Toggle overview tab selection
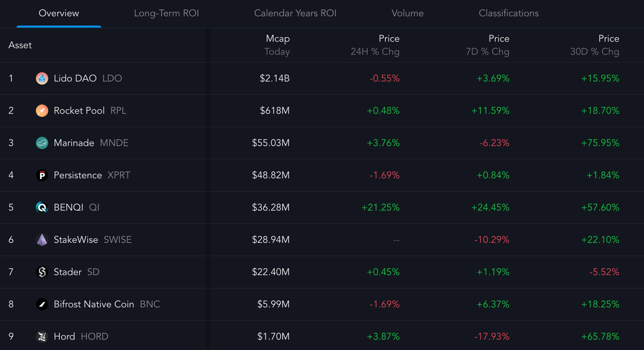The height and width of the screenshot is (350, 644). tap(58, 13)
